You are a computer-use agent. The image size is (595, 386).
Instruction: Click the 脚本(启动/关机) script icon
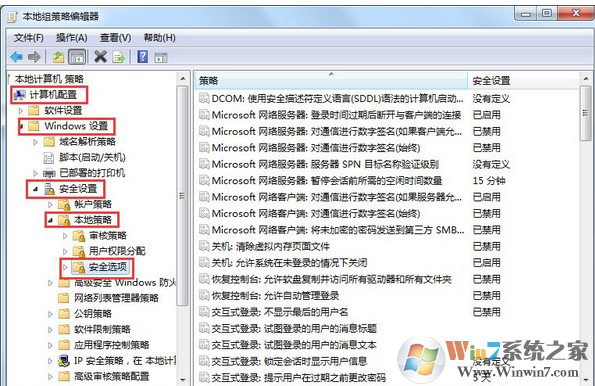point(49,158)
